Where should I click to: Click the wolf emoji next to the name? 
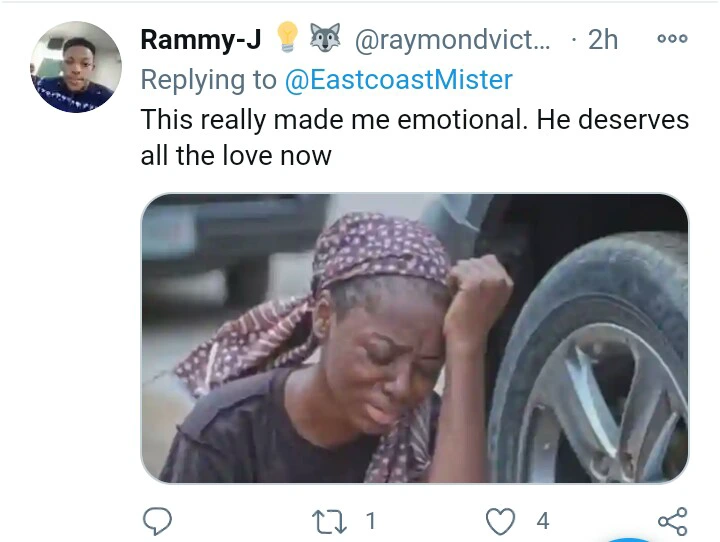[x=323, y=39]
